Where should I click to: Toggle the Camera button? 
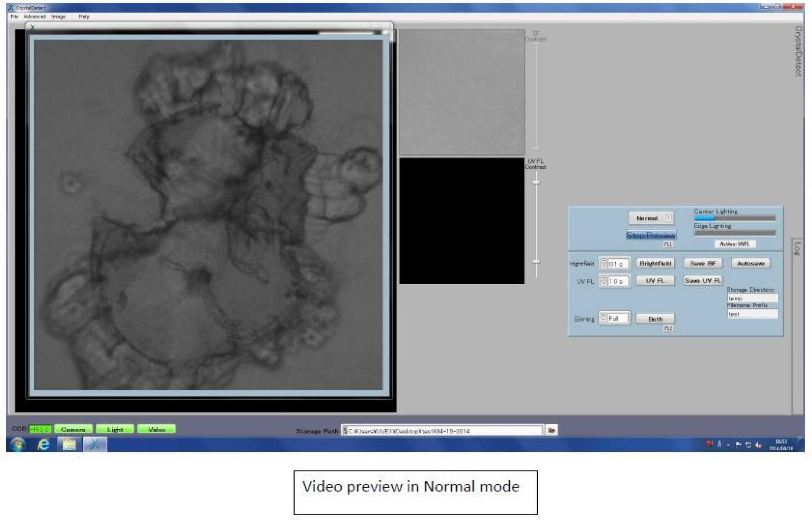(73, 429)
